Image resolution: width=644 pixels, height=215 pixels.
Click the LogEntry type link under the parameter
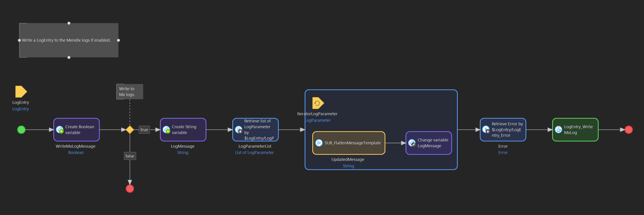(21, 109)
